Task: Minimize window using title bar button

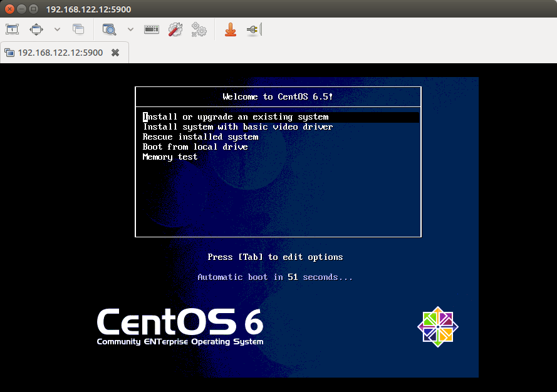Action: point(22,9)
